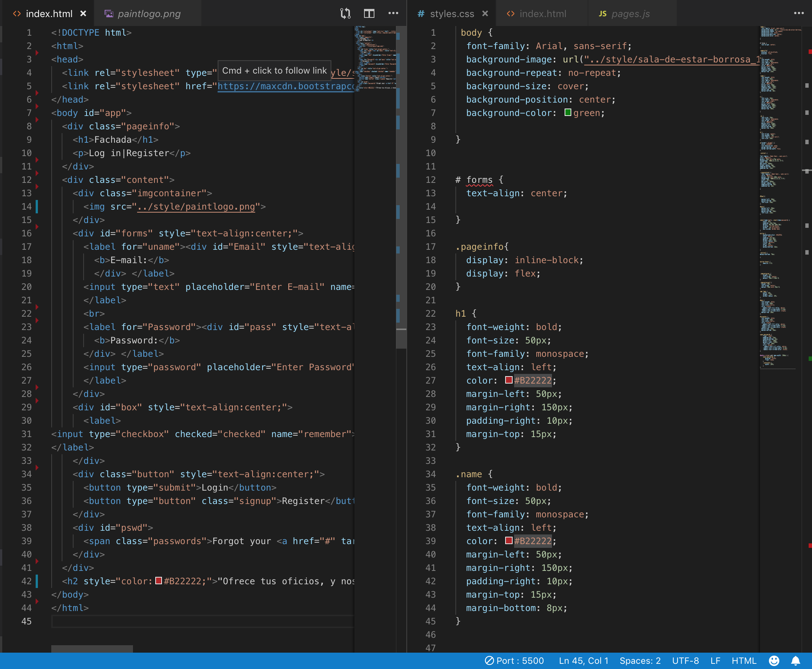This screenshot has height=669, width=812.
Task: Click the LF end-of-line selector
Action: coord(715,661)
